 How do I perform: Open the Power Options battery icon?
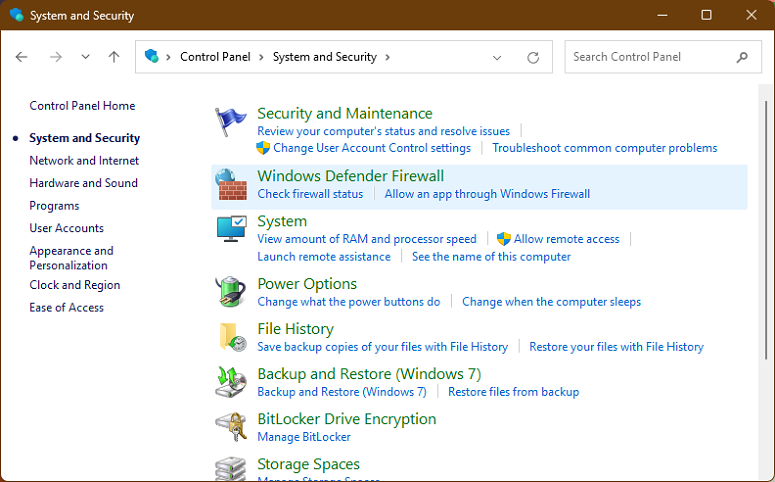click(231, 292)
